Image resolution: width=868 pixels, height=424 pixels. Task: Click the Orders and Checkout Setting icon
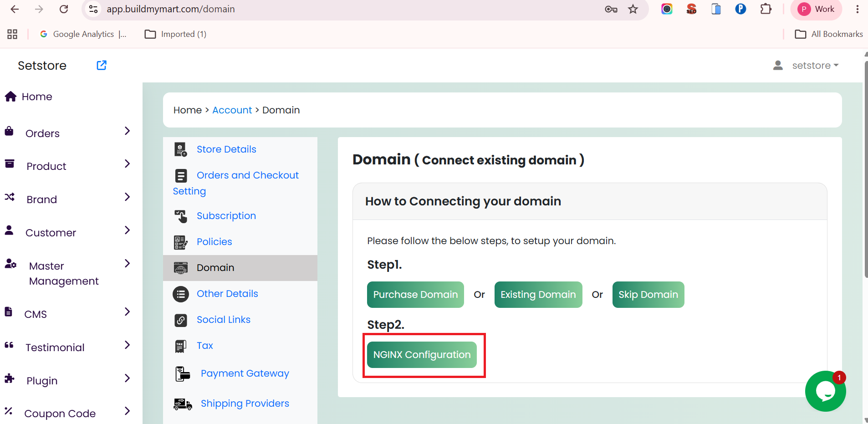(181, 175)
